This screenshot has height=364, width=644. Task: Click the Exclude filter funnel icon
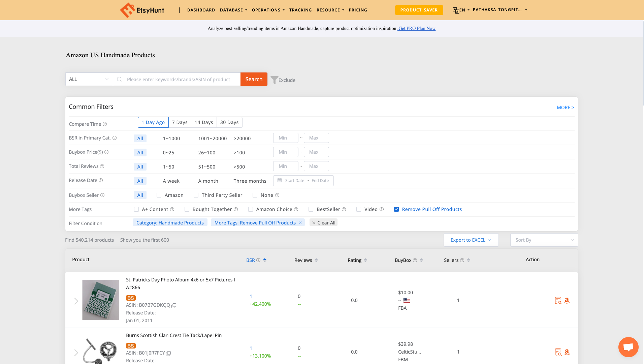click(x=274, y=80)
